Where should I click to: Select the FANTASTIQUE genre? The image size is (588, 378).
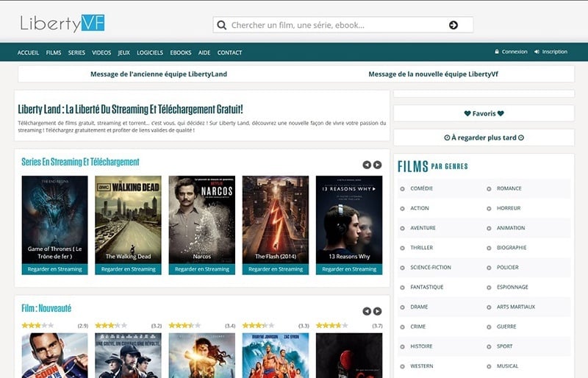click(x=427, y=287)
